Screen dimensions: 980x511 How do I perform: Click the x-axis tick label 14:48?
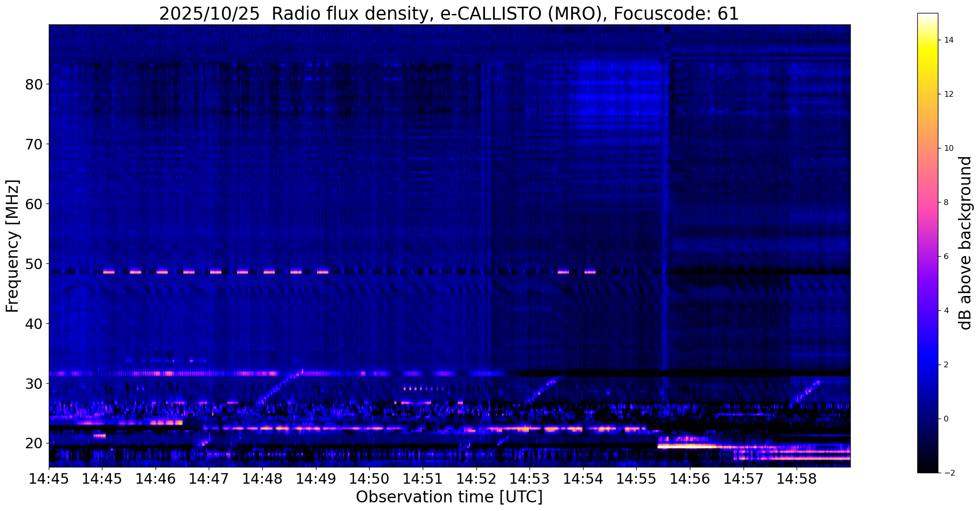click(x=262, y=479)
